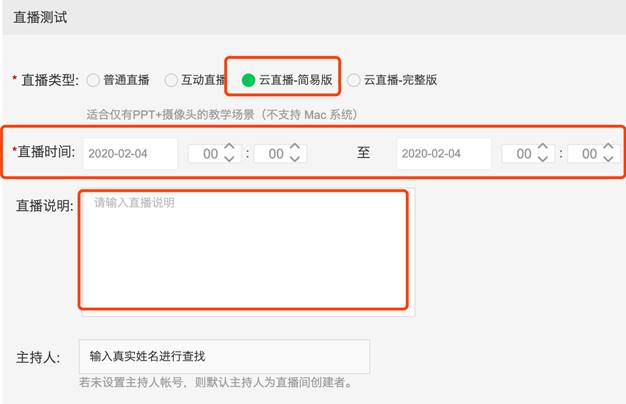Increment the end minute with up arrow
The image size is (626, 404).
pyautogui.click(x=609, y=147)
